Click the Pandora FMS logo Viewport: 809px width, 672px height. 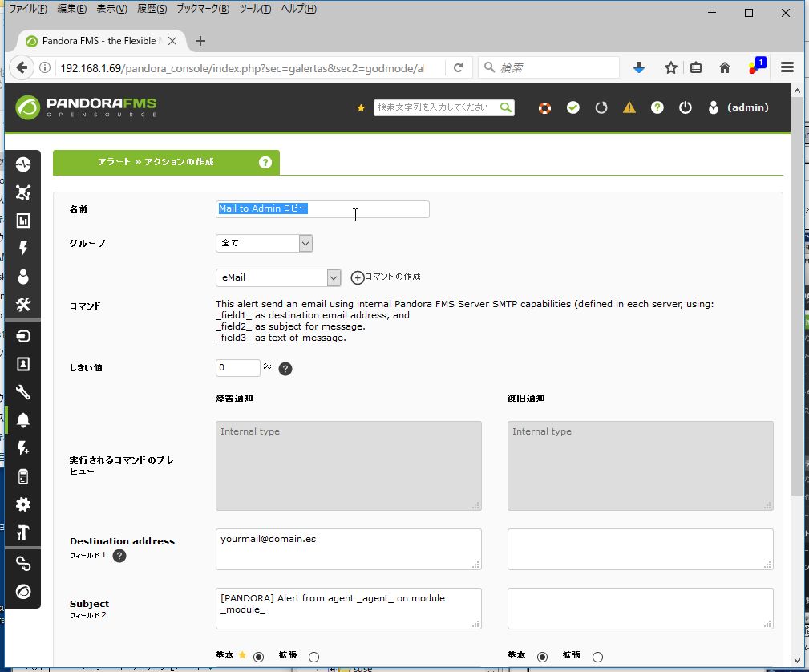86,107
